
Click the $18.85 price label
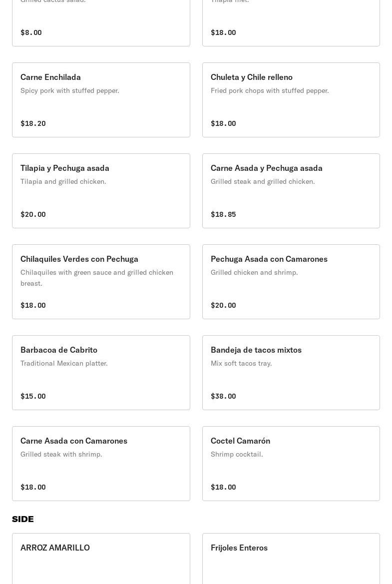pyautogui.click(x=223, y=214)
